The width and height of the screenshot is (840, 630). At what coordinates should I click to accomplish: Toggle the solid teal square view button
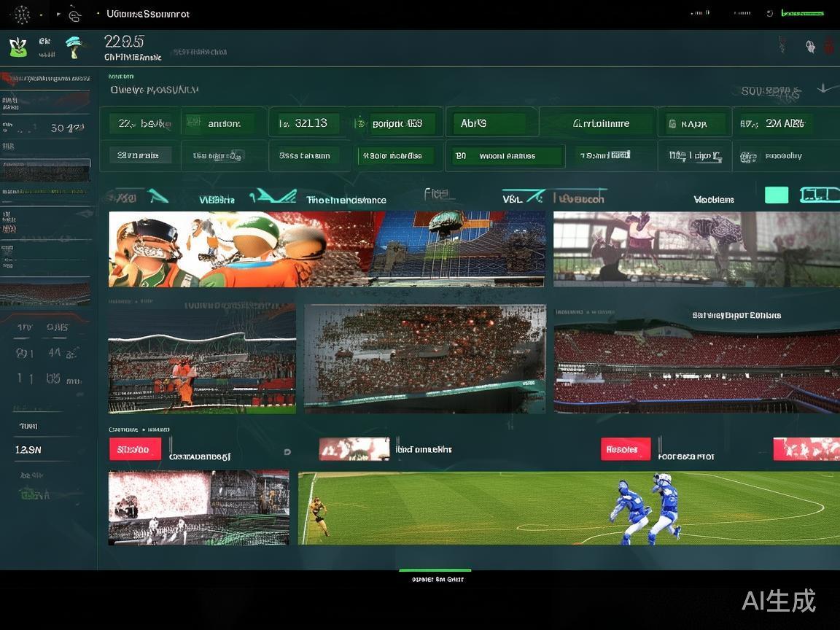point(777,195)
